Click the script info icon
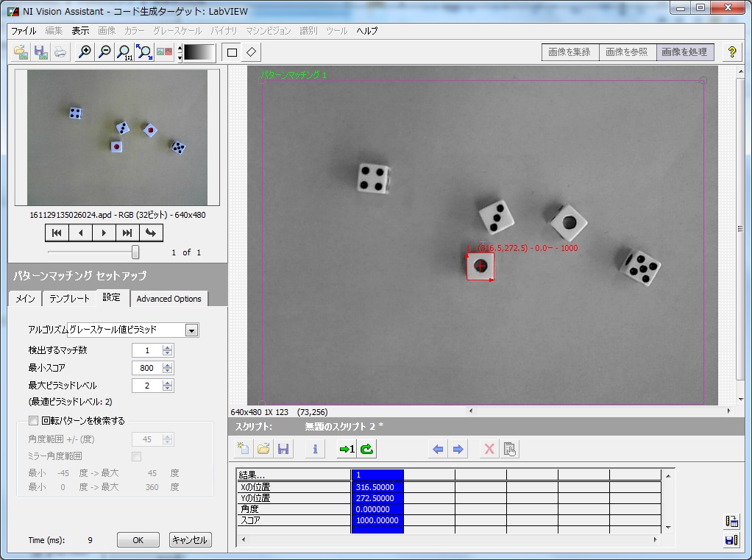Screen dimensions: 752x560 [315, 449]
